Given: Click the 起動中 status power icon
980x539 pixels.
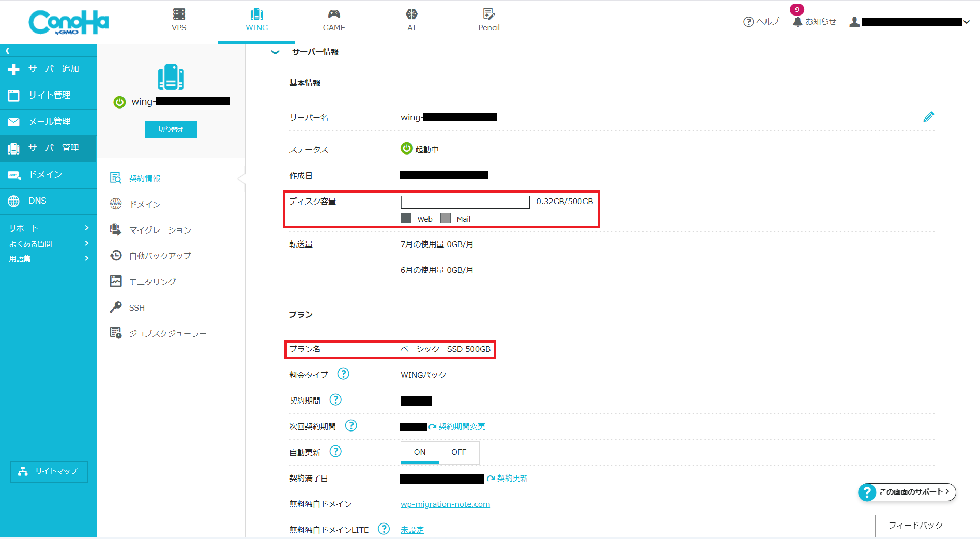Looking at the screenshot, I should (407, 148).
